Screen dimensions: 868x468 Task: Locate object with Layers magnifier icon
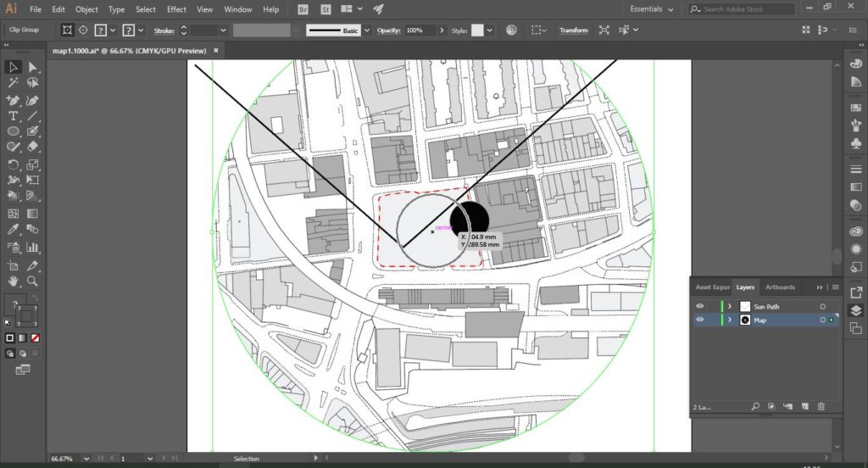click(x=755, y=406)
